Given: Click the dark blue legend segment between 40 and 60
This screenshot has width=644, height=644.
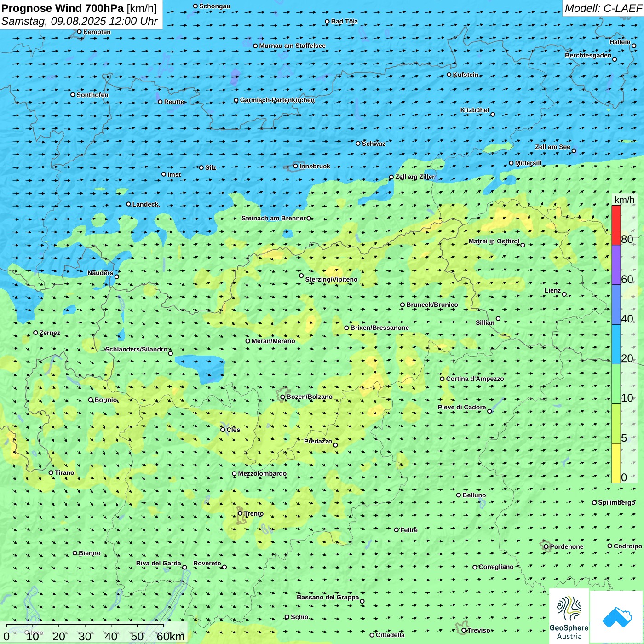Looking at the screenshot, I should tap(616, 305).
